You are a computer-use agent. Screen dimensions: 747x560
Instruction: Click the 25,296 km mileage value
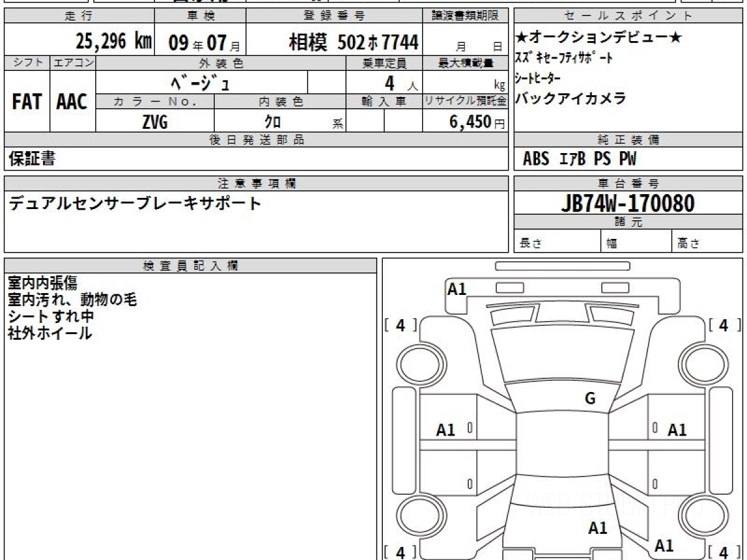[x=114, y=42]
